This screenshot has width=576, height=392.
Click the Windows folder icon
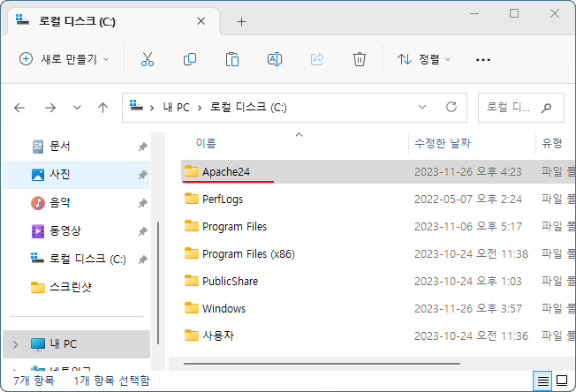tap(192, 307)
